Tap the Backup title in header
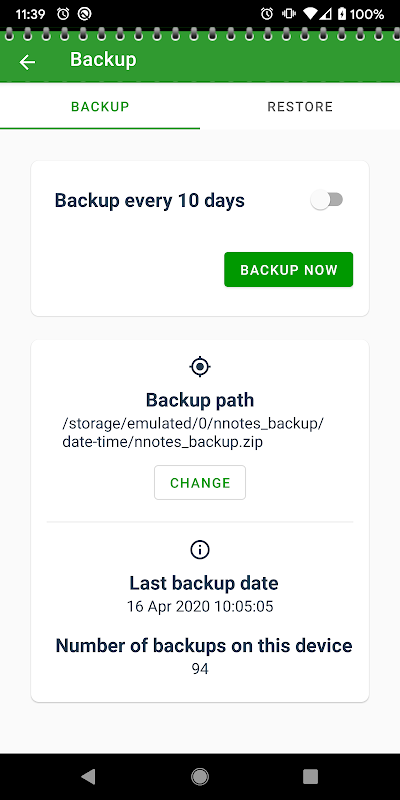This screenshot has height=800, width=400. (x=103, y=60)
